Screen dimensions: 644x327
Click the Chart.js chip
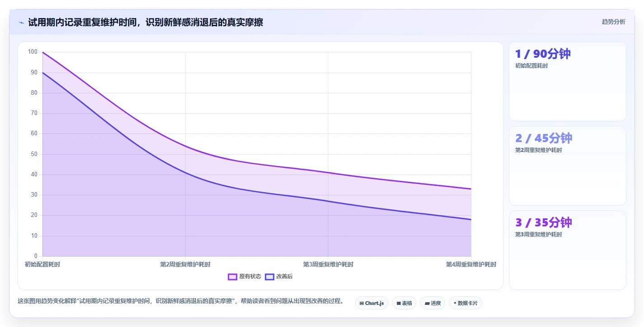pos(371,303)
